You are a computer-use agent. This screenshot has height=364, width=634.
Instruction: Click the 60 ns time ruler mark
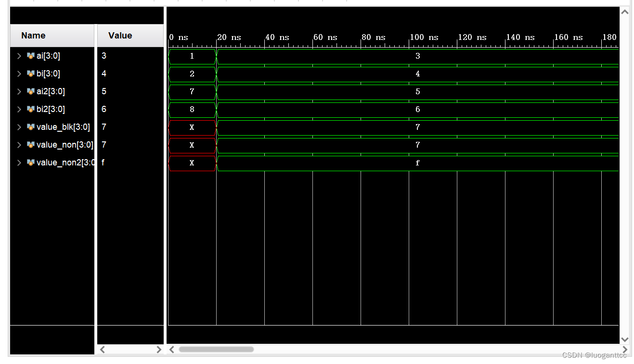coord(325,38)
